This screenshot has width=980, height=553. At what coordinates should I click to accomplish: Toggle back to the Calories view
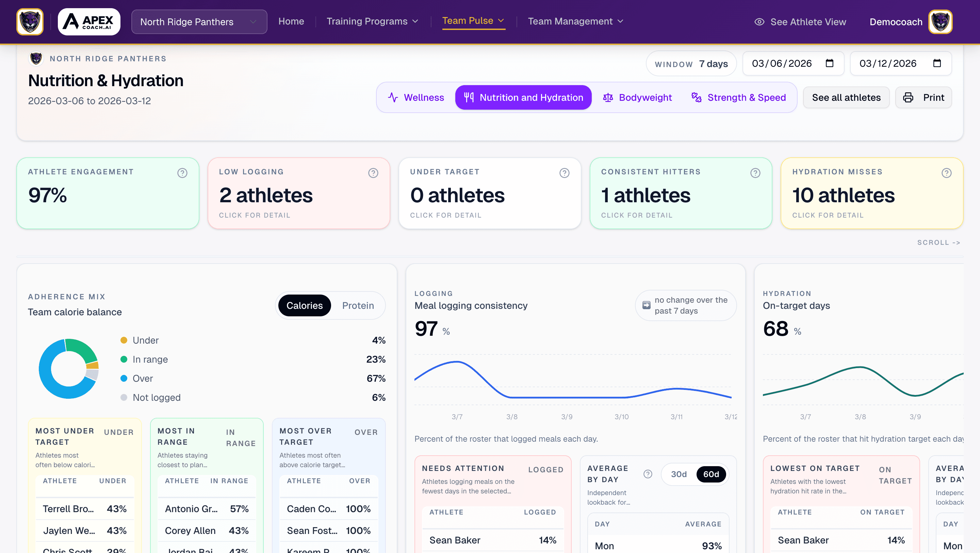(304, 305)
